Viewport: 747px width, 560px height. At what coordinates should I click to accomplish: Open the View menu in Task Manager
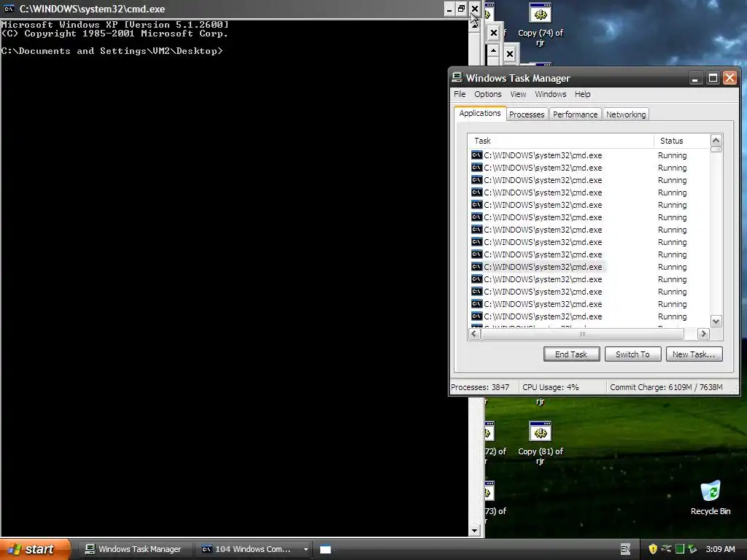(x=518, y=94)
